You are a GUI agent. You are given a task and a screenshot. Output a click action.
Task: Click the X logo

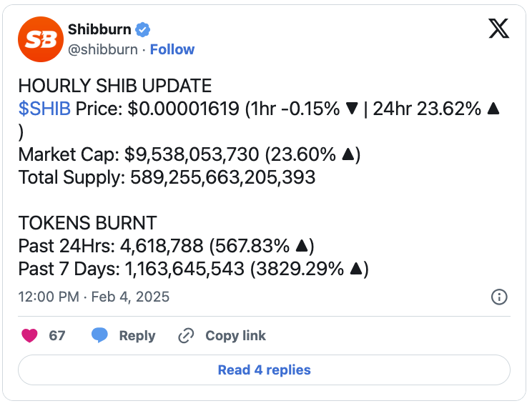(x=498, y=31)
